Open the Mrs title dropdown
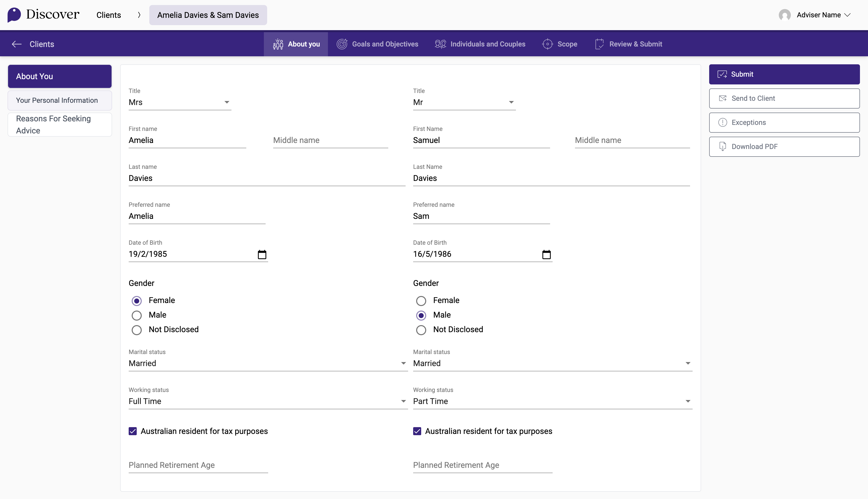Screen dimensions: 868x499 click(x=180, y=102)
